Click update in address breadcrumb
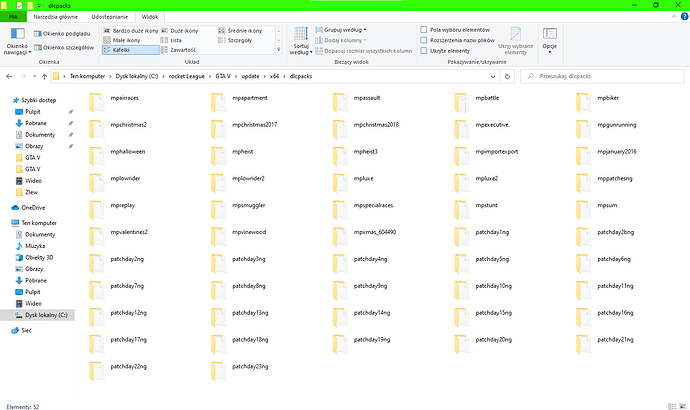Image resolution: width=690 pixels, height=410 pixels. tap(250, 77)
